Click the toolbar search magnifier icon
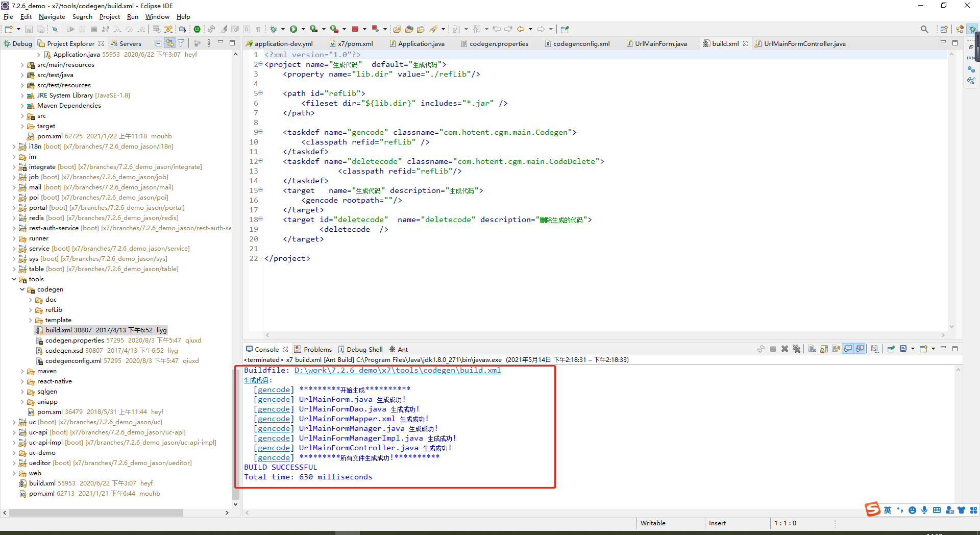This screenshot has width=980, height=535. (x=924, y=29)
